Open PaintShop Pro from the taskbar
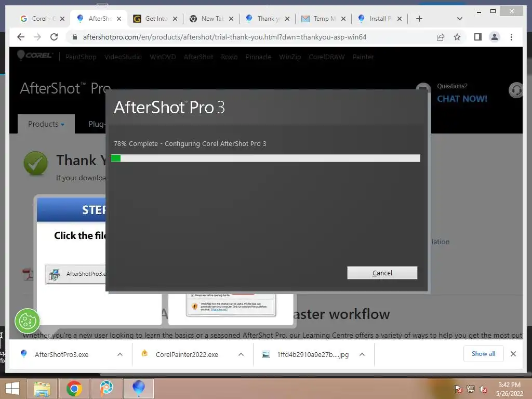The height and width of the screenshot is (399, 532). [106, 389]
